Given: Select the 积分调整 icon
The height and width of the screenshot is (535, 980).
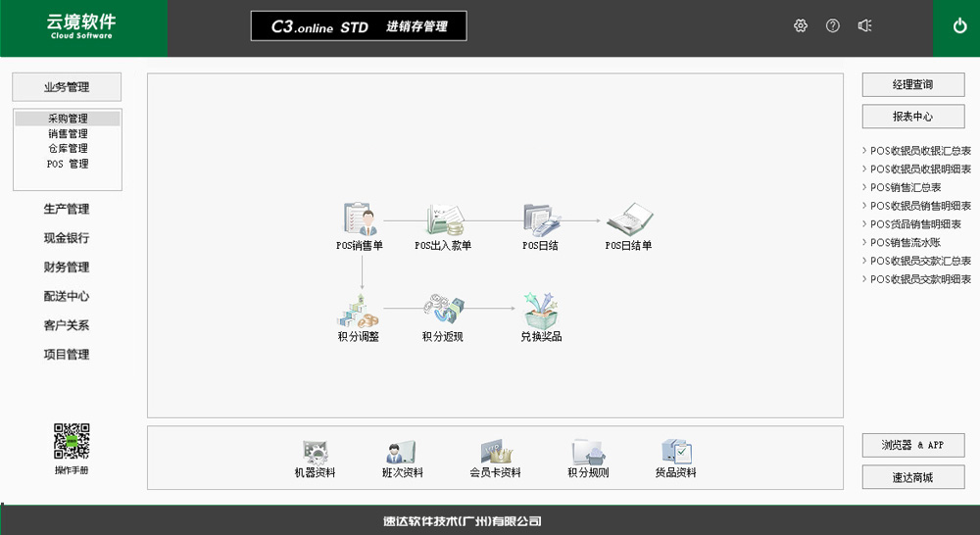Looking at the screenshot, I should (x=359, y=312).
